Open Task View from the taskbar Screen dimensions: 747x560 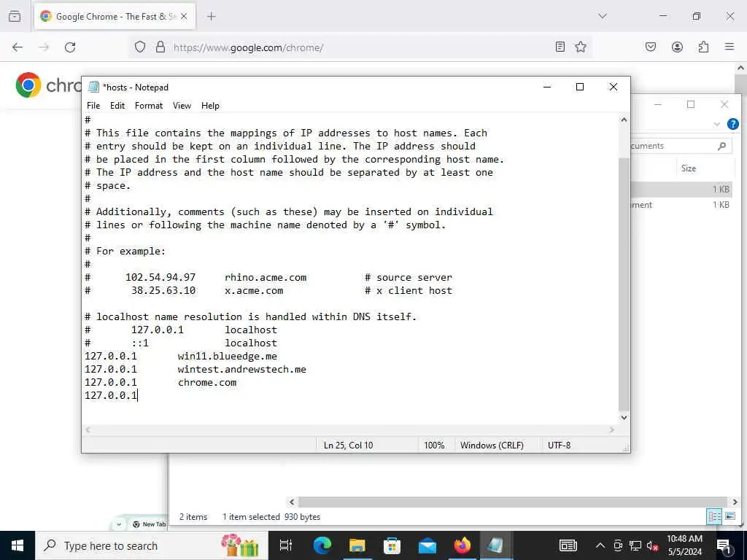tap(286, 545)
